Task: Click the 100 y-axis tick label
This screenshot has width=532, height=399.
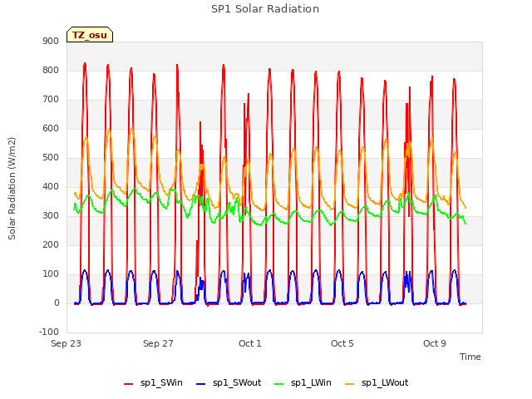Action: pyautogui.click(x=51, y=273)
